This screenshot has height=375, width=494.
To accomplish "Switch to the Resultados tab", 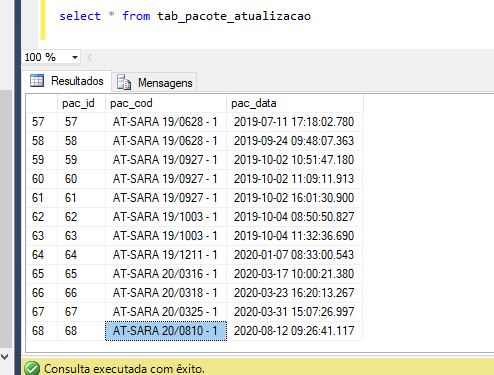I will point(67,81).
